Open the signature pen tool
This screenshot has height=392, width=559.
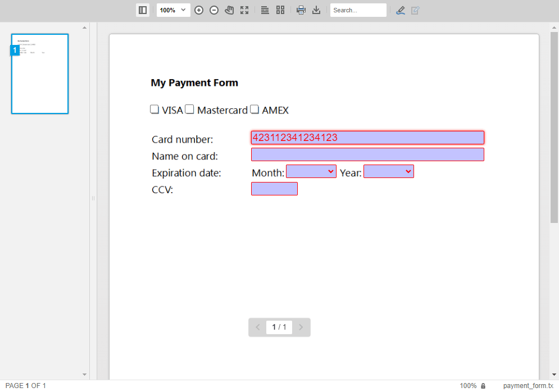point(401,10)
